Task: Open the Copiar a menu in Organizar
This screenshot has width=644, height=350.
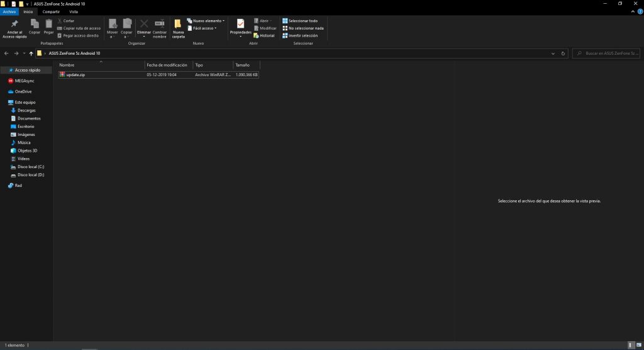Action: (x=126, y=28)
